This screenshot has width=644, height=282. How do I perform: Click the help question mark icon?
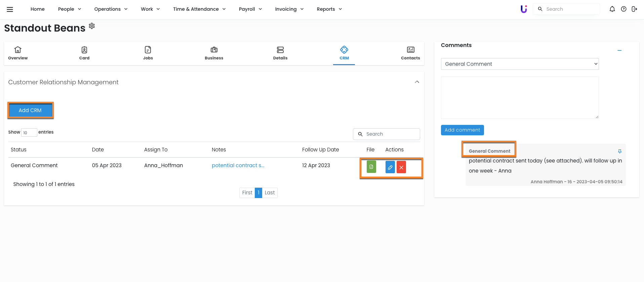(x=623, y=9)
